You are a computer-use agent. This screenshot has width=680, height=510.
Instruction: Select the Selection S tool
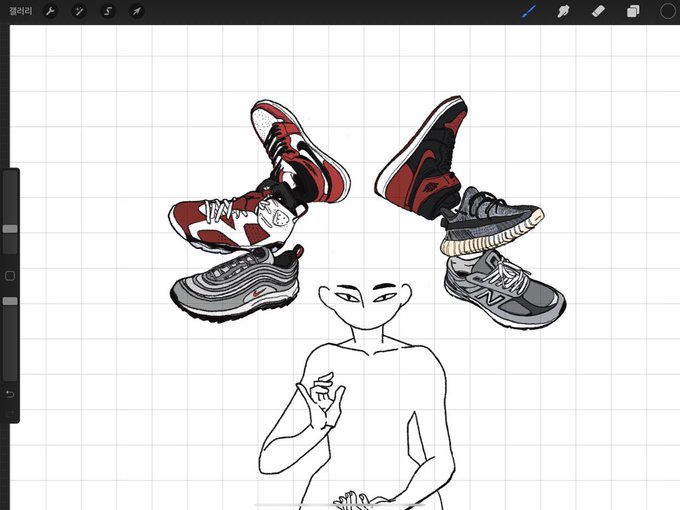click(x=108, y=11)
